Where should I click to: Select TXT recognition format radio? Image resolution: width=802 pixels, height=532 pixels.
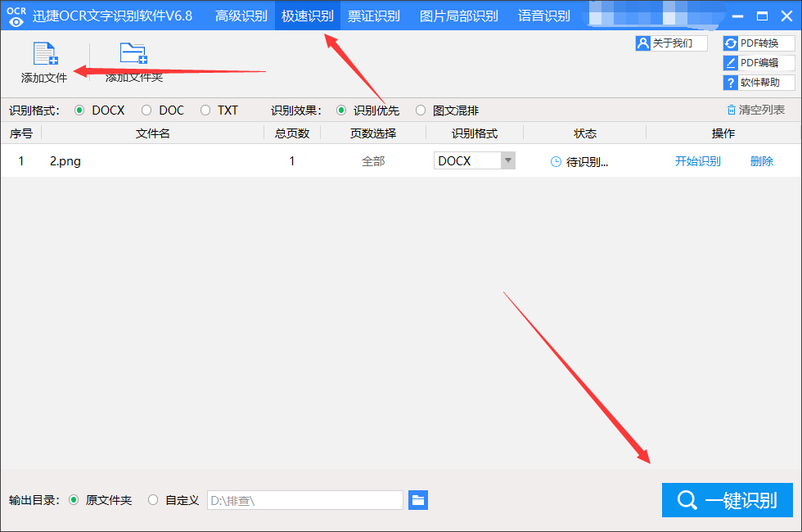tap(205, 110)
